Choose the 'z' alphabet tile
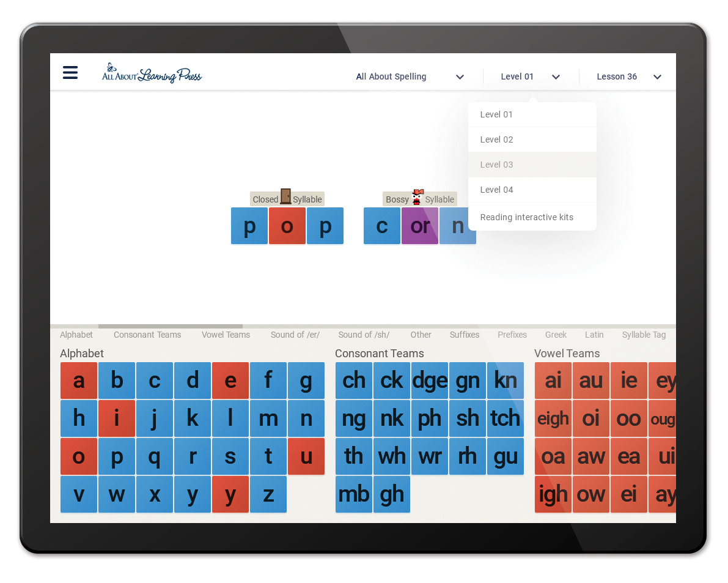 tap(268, 494)
